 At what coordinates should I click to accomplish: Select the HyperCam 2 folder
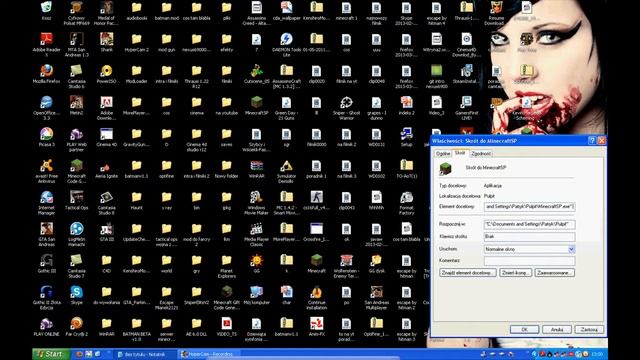pos(137,42)
